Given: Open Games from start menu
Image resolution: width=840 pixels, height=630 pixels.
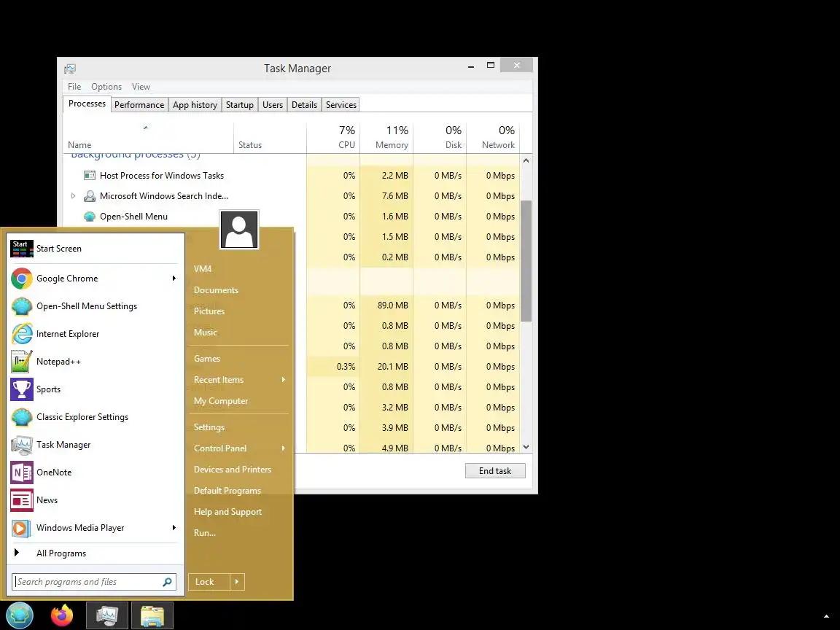Looking at the screenshot, I should (207, 359).
